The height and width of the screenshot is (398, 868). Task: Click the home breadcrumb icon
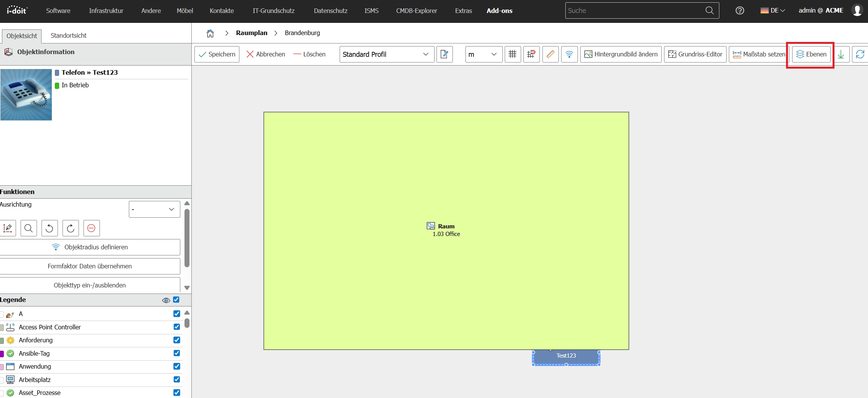(210, 33)
